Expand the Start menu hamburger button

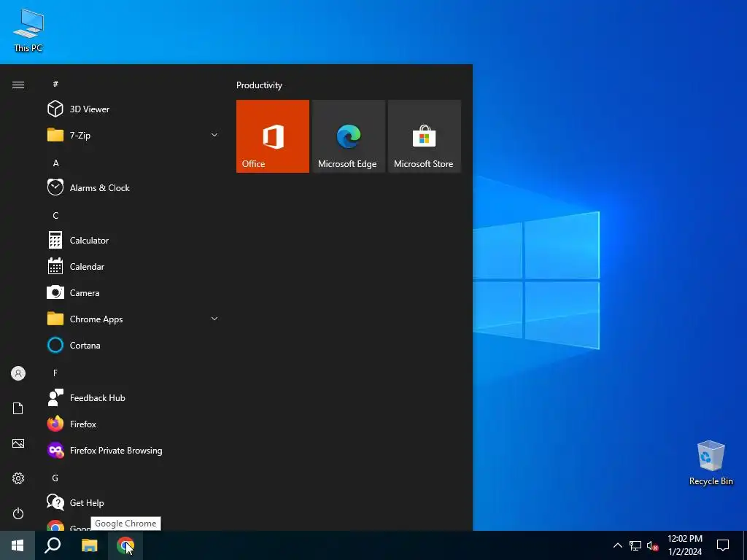pyautogui.click(x=18, y=85)
